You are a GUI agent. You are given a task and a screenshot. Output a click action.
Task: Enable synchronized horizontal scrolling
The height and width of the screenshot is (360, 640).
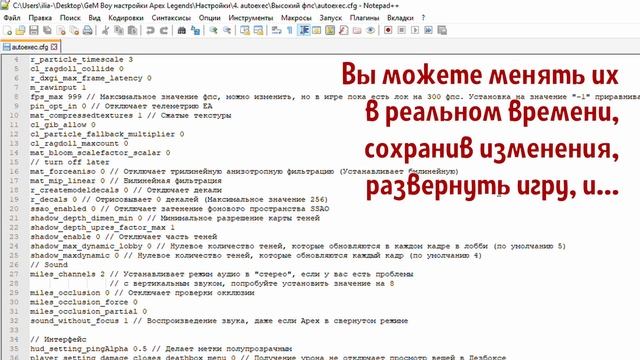258,30
